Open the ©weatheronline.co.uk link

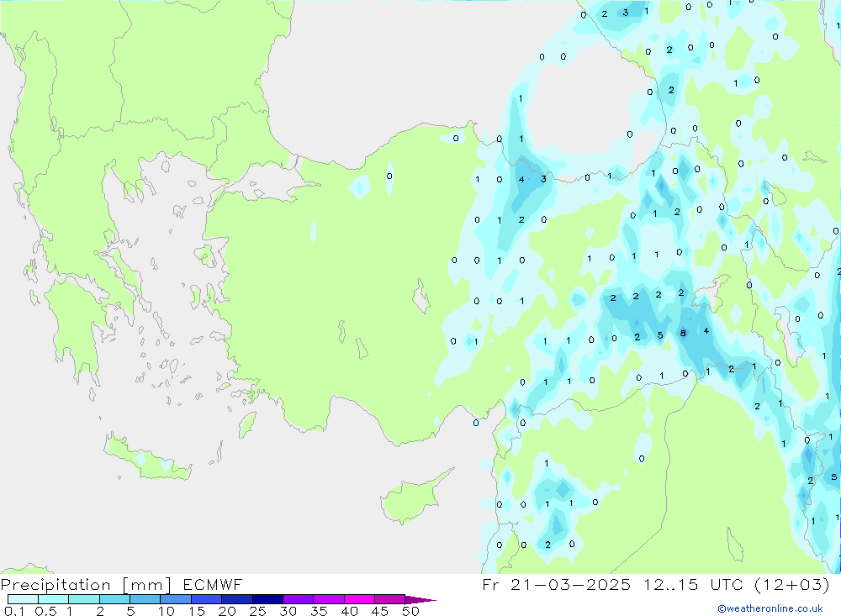(770, 608)
